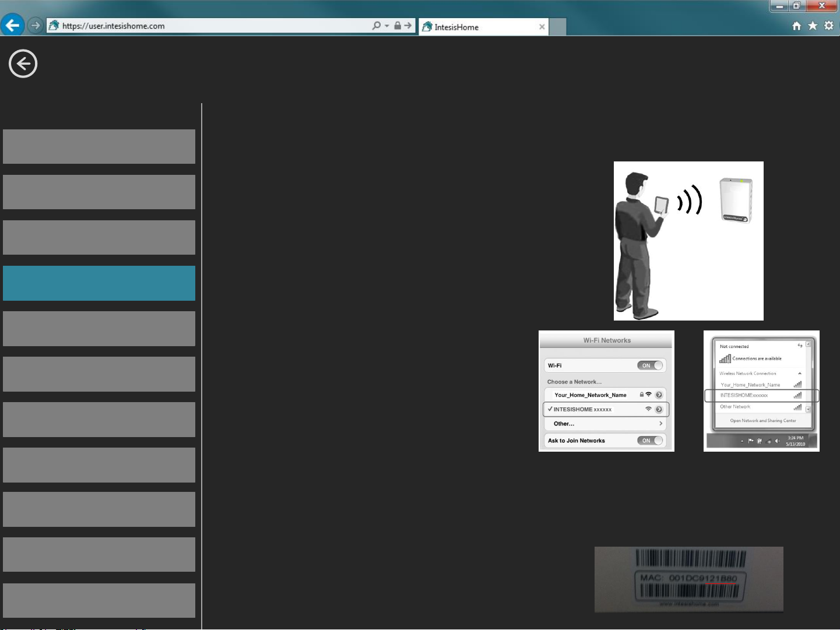Open Favorites with the star icon

point(813,26)
